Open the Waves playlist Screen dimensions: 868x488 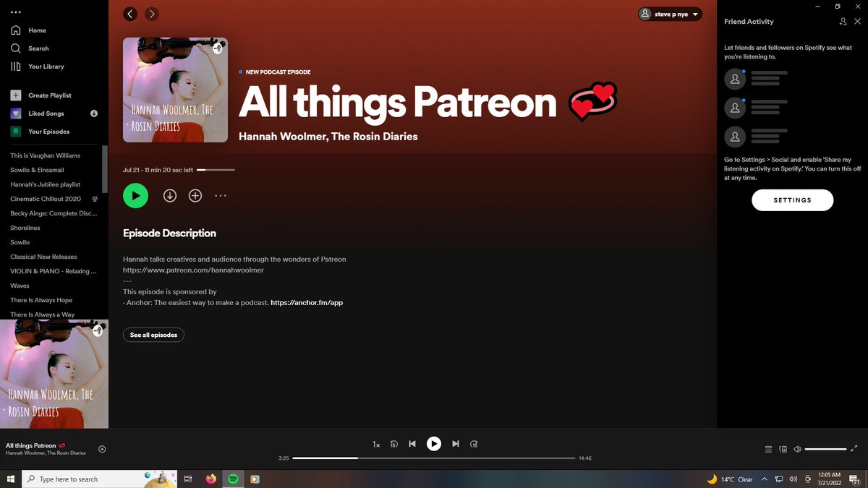(x=20, y=286)
